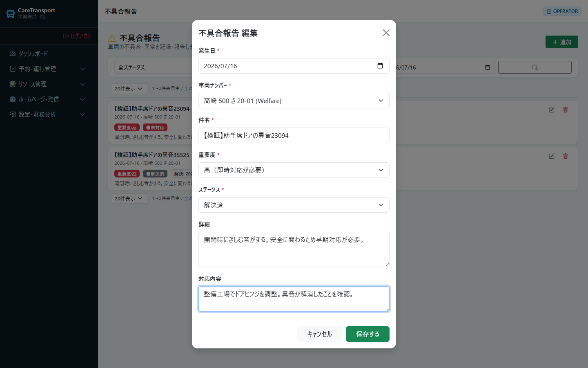Open the top 20件表示 page size dropdown
This screenshot has width=588, height=368.
[x=129, y=88]
